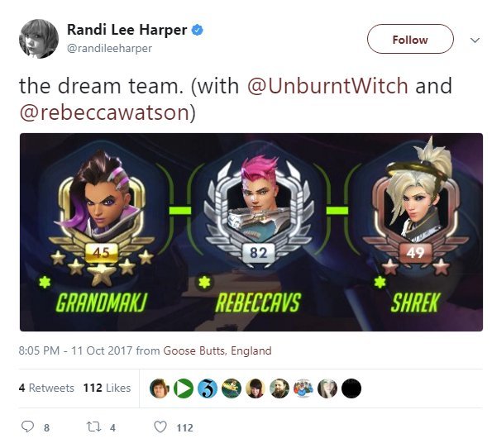Image resolution: width=492 pixels, height=448 pixels.
Task: Open the @rebeccawatson mention link
Action: (x=104, y=112)
